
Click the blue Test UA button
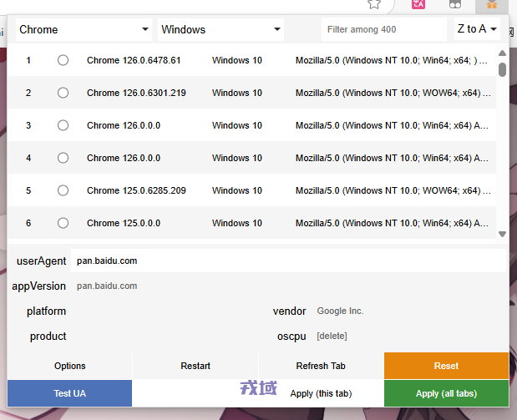pos(69,393)
